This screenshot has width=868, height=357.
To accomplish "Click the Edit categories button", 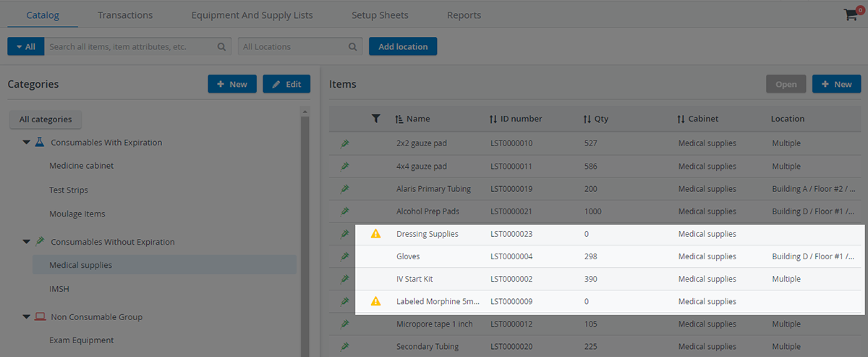I will [286, 84].
